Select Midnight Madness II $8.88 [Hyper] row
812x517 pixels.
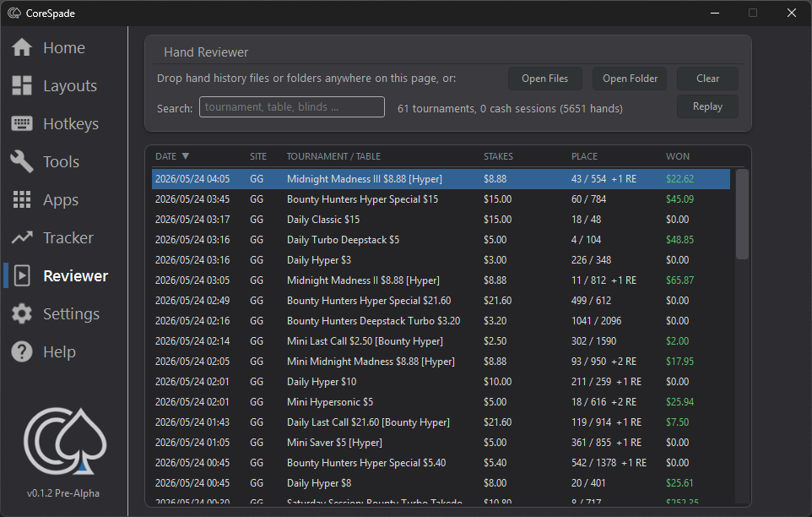click(441, 280)
